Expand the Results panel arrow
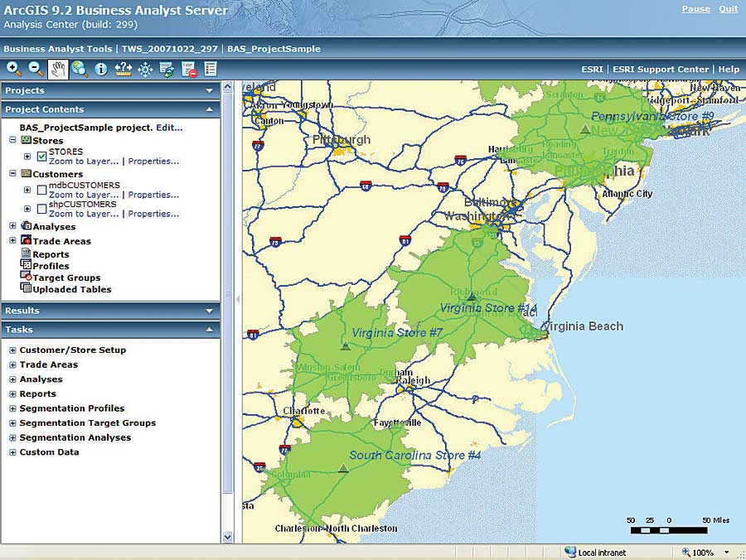Screen dimensions: 746x560 click(210, 311)
